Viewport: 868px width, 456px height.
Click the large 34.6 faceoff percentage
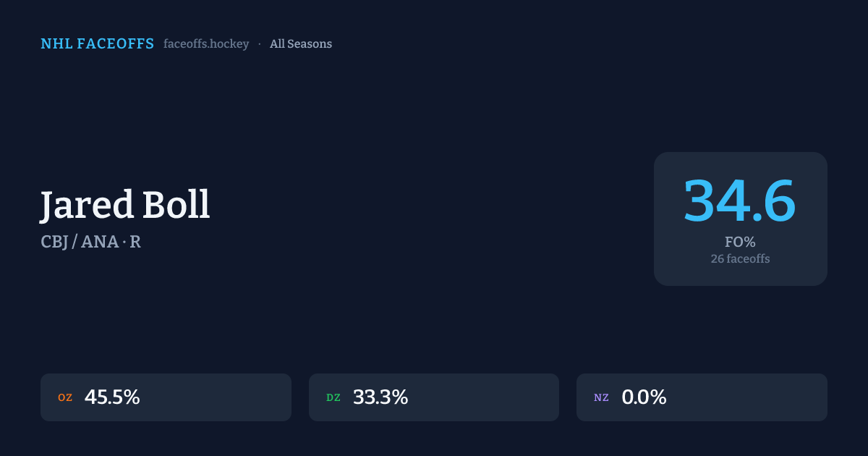[x=739, y=200]
